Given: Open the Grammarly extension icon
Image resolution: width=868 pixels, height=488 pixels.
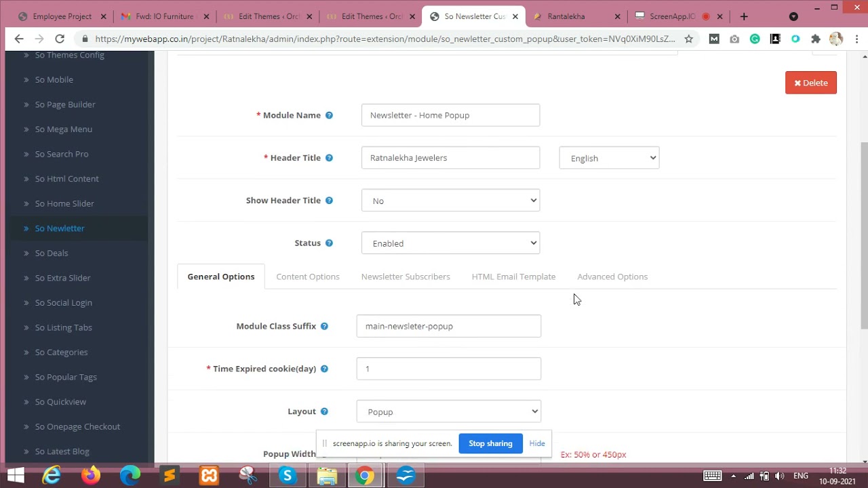Looking at the screenshot, I should pos(755,39).
